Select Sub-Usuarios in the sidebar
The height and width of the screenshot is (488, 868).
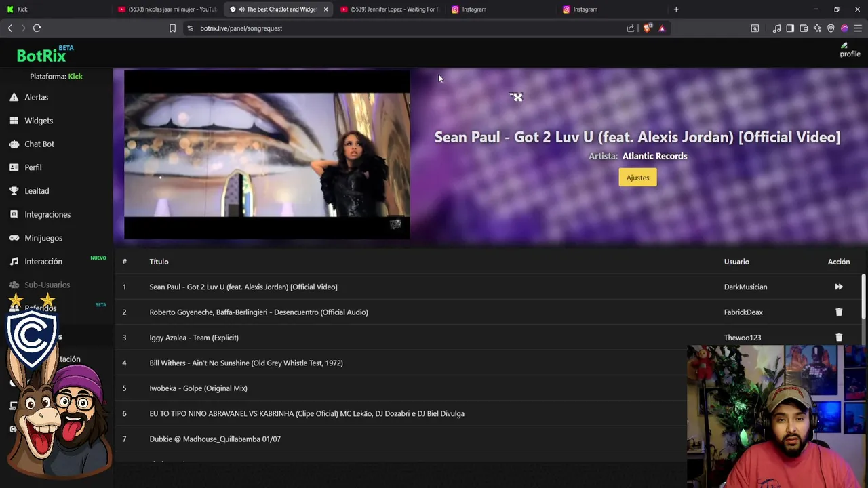pos(47,285)
